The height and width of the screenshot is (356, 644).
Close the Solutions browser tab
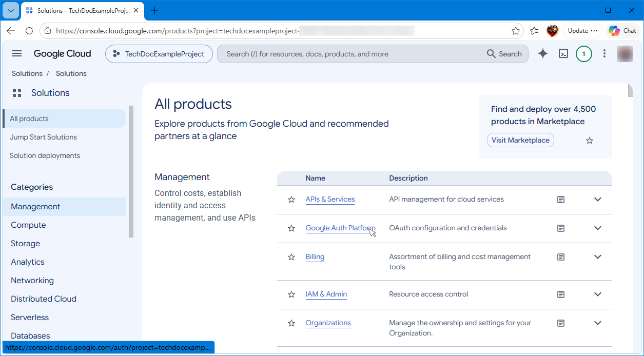point(136,10)
